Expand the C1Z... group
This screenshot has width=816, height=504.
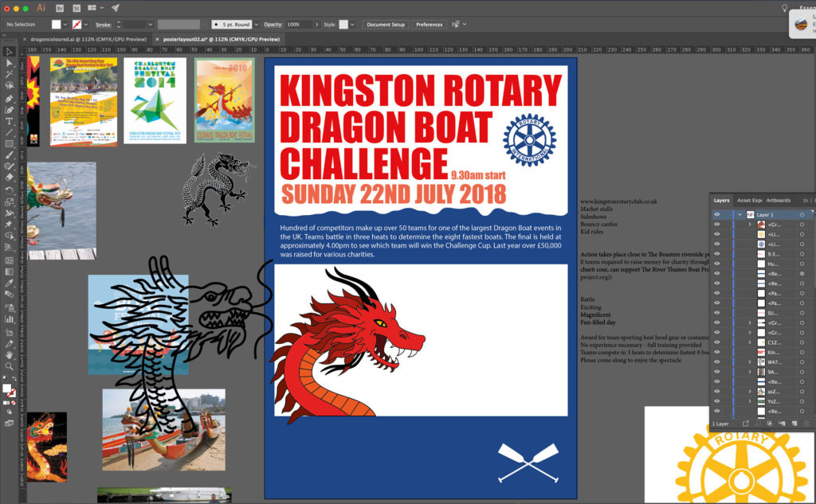tap(750, 342)
